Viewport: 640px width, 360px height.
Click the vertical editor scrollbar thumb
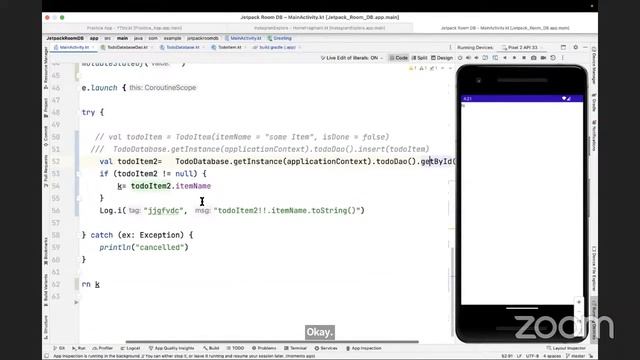452,292
